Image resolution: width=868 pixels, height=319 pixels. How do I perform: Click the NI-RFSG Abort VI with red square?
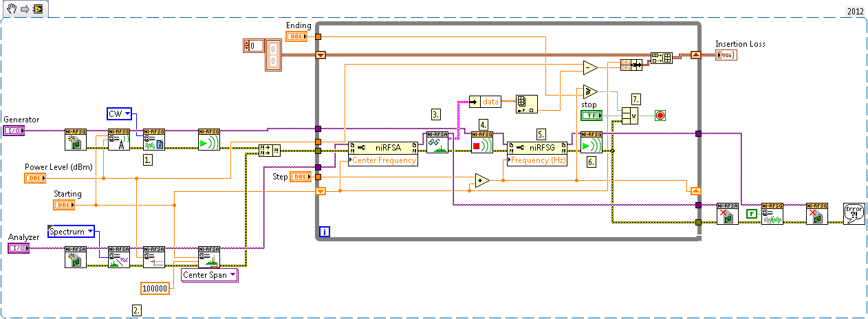481,143
